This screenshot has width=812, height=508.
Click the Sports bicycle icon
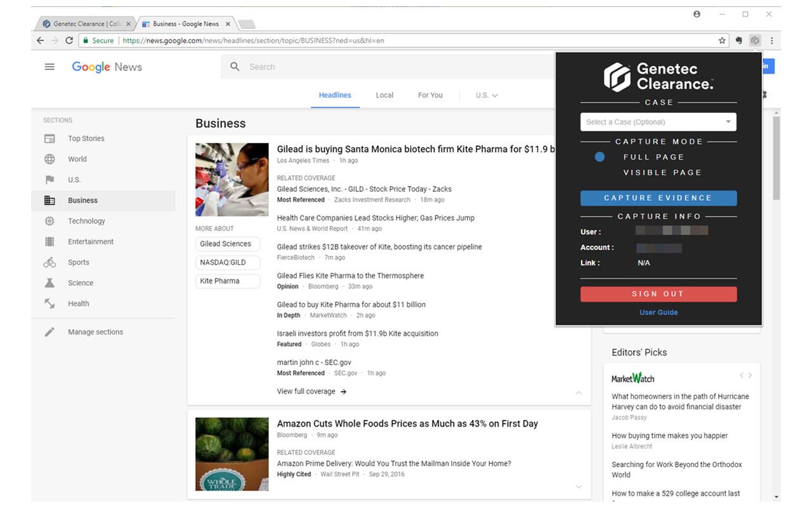(x=49, y=262)
